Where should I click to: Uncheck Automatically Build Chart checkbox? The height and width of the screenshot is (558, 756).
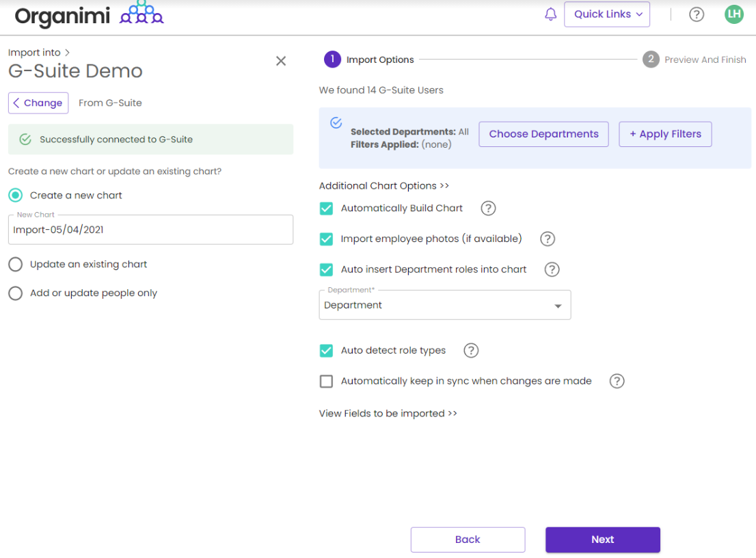[x=327, y=209]
